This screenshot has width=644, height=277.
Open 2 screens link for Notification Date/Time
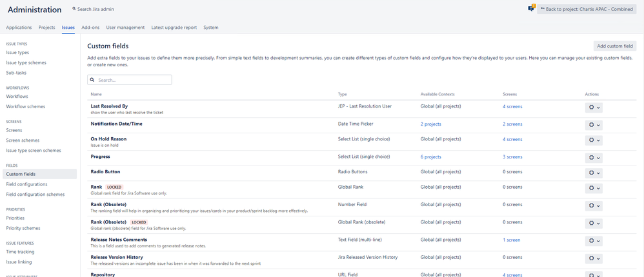click(x=512, y=124)
